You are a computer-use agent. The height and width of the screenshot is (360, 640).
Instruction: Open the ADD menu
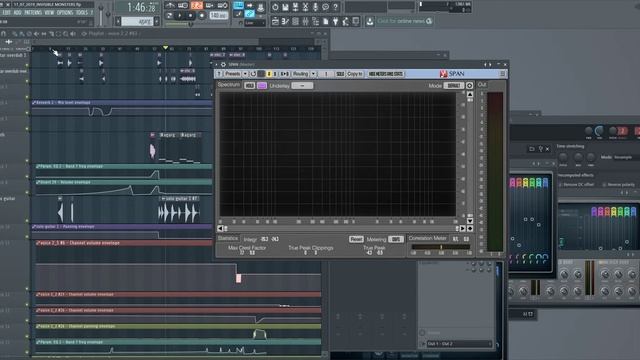click(18, 13)
